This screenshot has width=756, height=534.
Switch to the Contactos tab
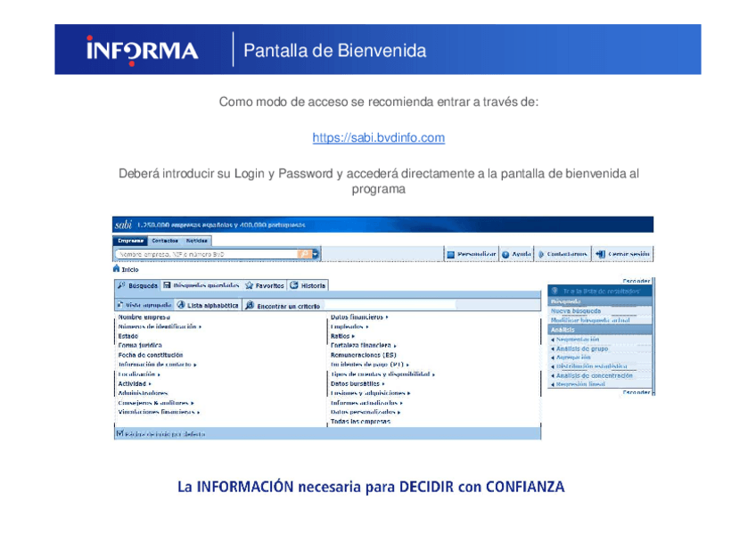[165, 241]
